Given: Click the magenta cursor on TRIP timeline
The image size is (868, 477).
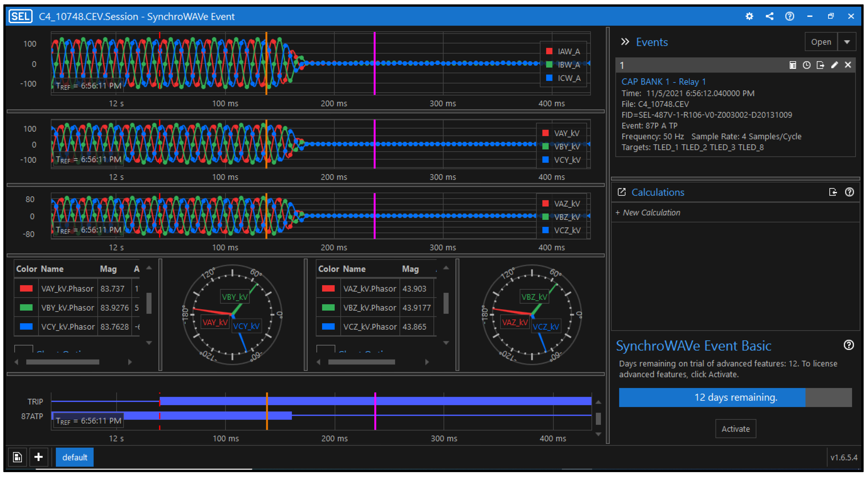Looking at the screenshot, I should point(375,401).
